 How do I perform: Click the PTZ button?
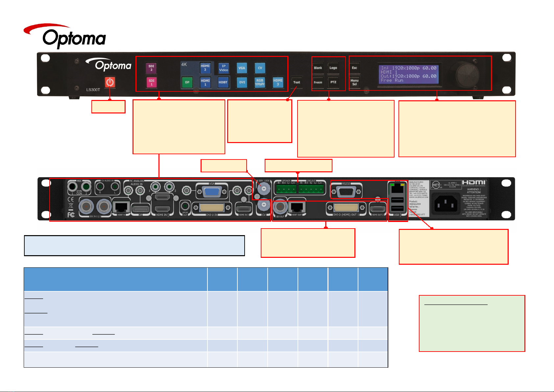[333, 82]
